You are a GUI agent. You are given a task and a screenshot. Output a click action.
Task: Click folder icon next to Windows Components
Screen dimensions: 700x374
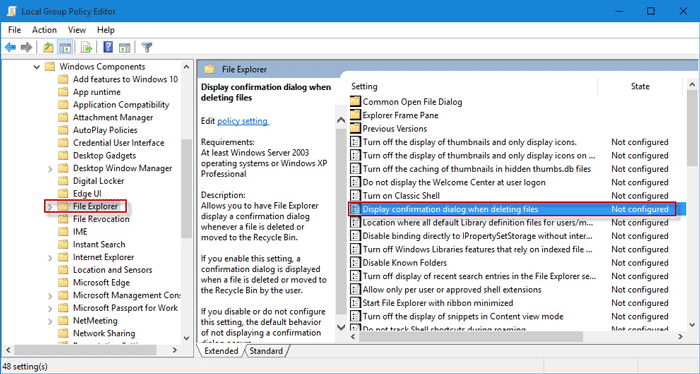click(50, 66)
